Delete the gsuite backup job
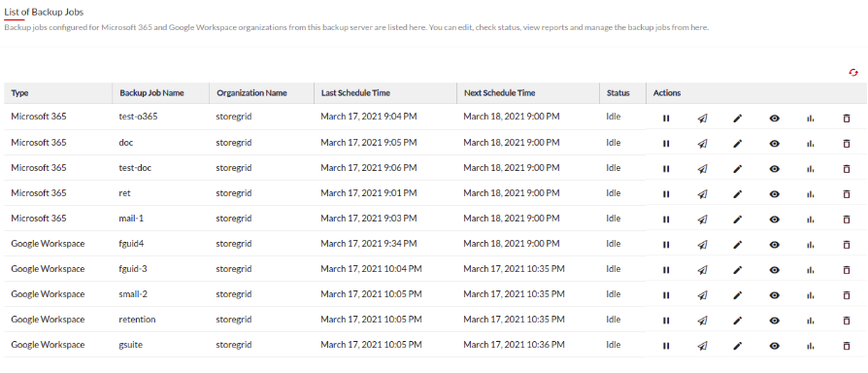Viewport: 868px width, 373px height. tap(846, 346)
